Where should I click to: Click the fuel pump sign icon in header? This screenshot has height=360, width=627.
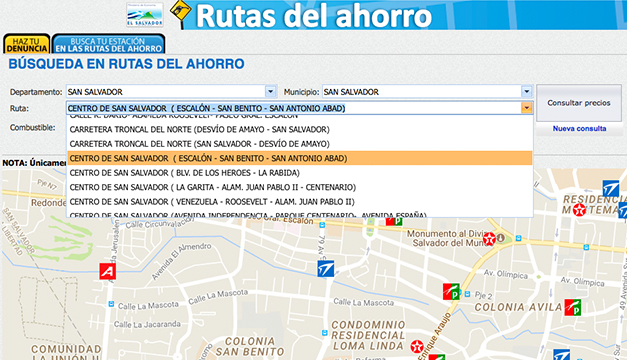pos(181,13)
